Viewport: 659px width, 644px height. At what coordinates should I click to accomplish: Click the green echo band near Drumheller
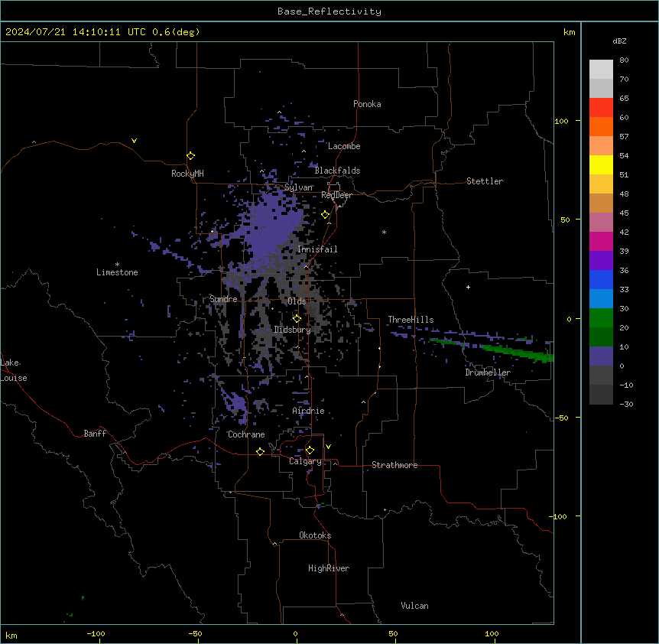coord(518,353)
